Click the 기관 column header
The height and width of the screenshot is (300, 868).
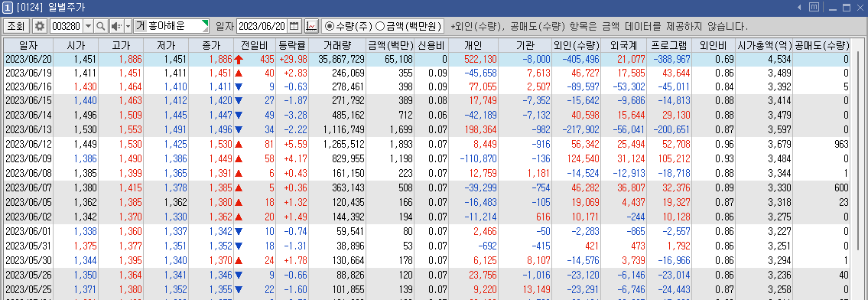(525, 45)
